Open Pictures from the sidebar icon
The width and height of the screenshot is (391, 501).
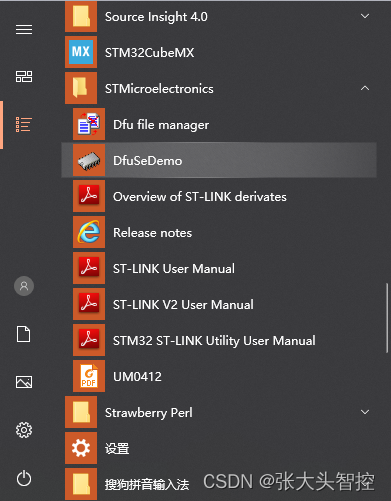[24, 382]
